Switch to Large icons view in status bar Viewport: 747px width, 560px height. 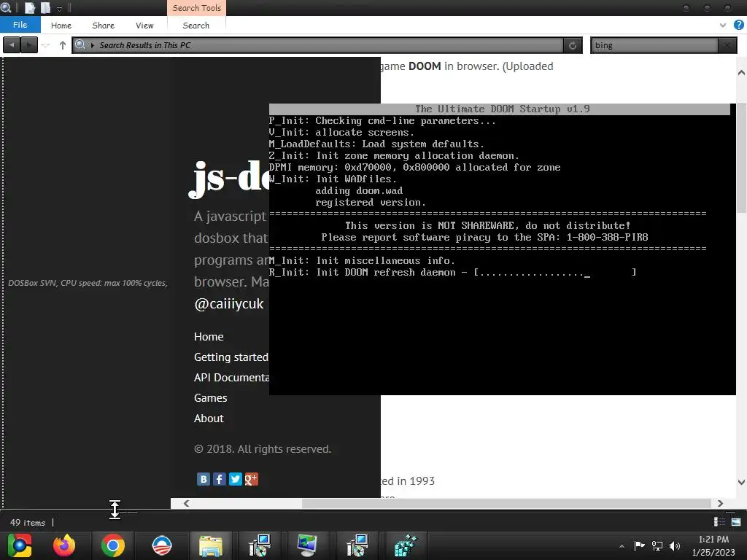[736, 522]
